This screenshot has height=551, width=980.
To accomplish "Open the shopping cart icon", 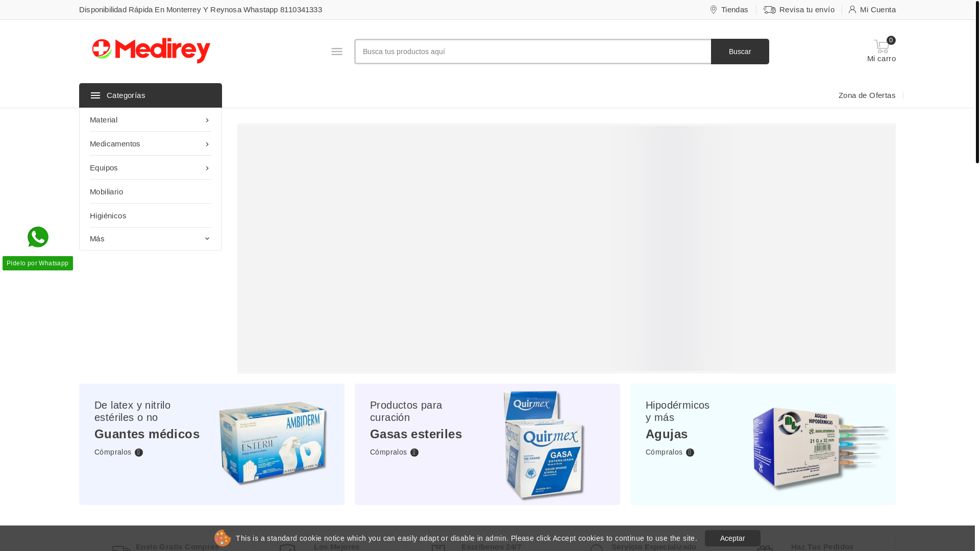I will point(881,46).
